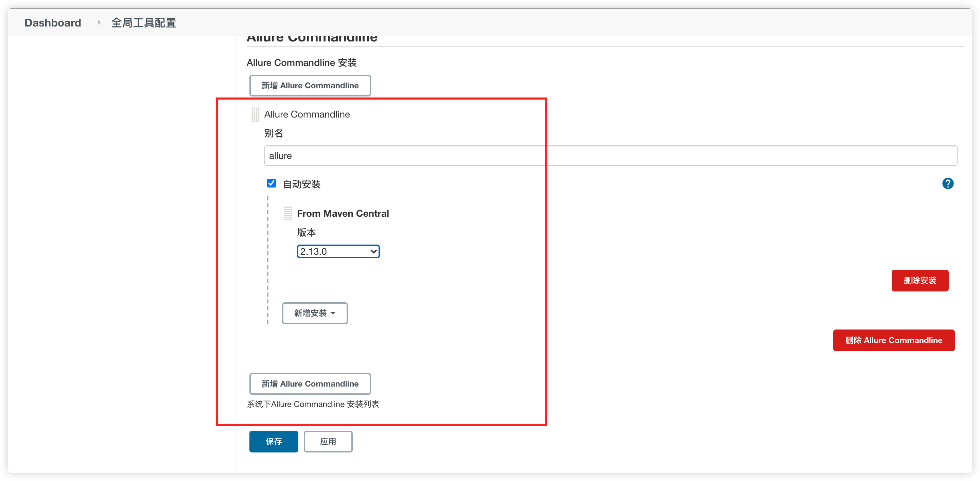This screenshot has height=481, width=980.
Task: Open the 2.13.0 version dropdown
Action: (x=338, y=251)
